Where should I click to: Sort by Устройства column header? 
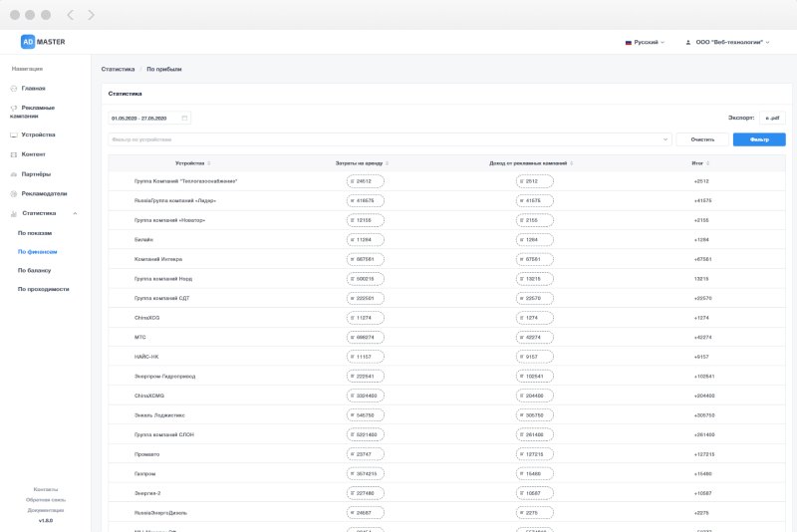click(x=192, y=163)
